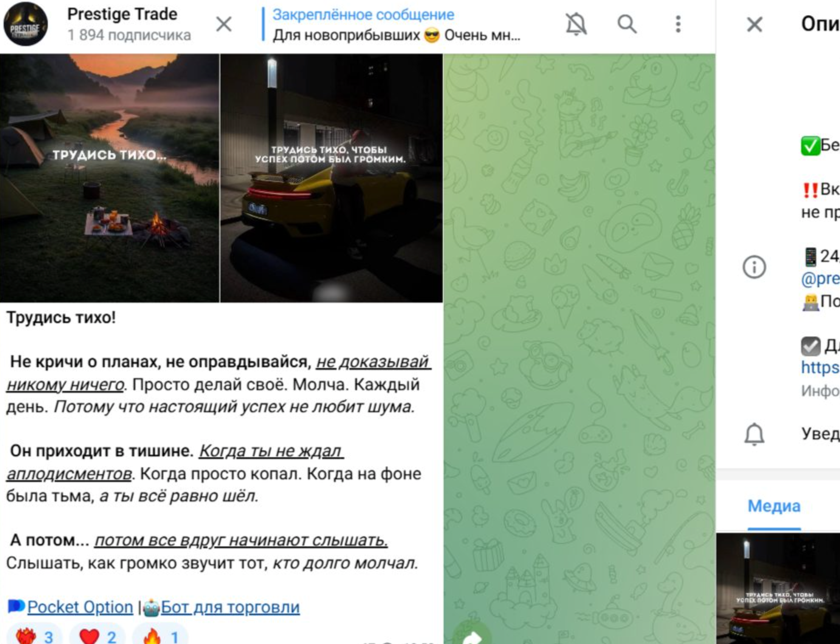Image resolution: width=840 pixels, height=644 pixels.
Task: Open the car thumbnail in media grid
Action: [x=778, y=588]
